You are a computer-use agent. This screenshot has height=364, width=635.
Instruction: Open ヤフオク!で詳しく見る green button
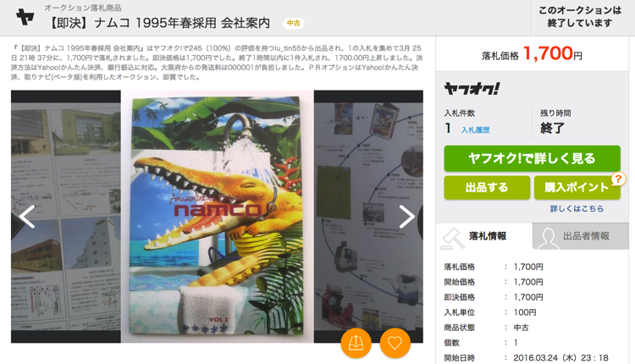(x=533, y=158)
